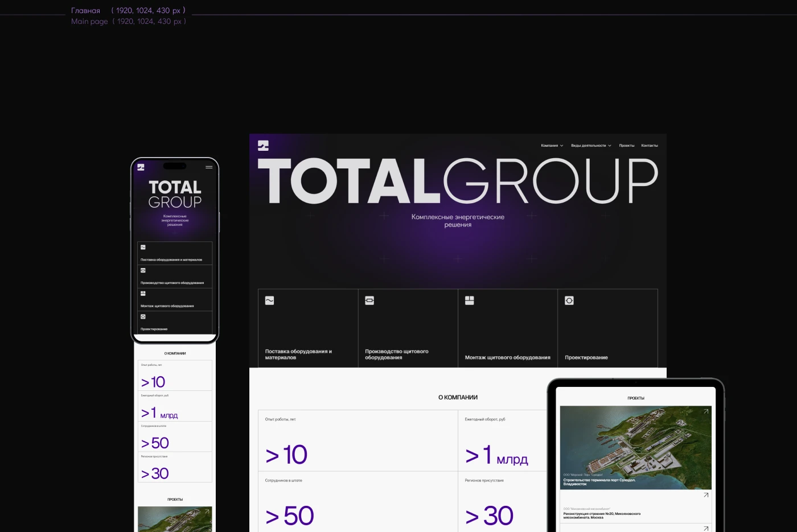Click the circle icon in desktop Проектирование card

569,300
